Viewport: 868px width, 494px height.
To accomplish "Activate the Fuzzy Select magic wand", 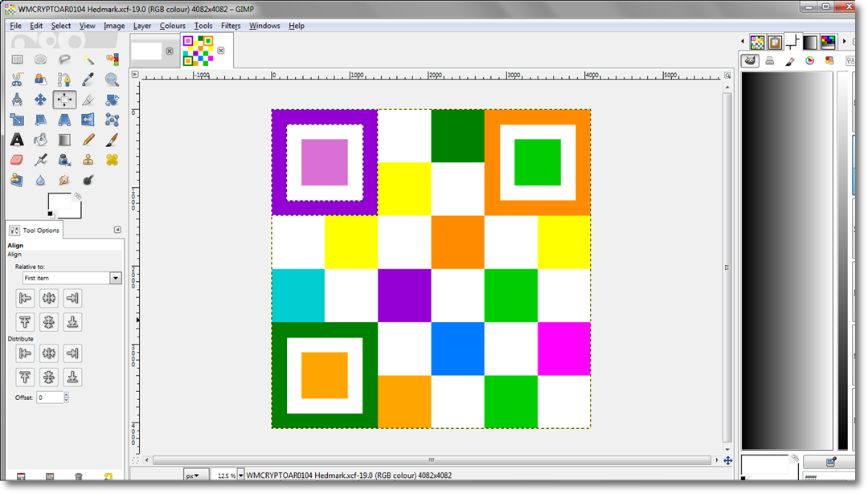I will click(x=88, y=59).
